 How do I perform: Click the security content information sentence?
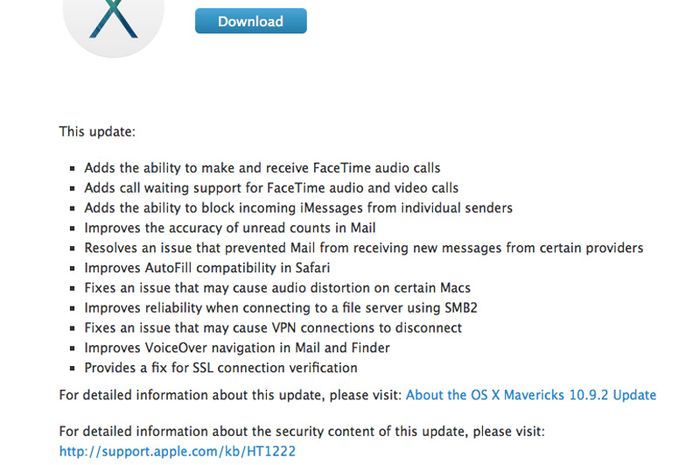(302, 432)
